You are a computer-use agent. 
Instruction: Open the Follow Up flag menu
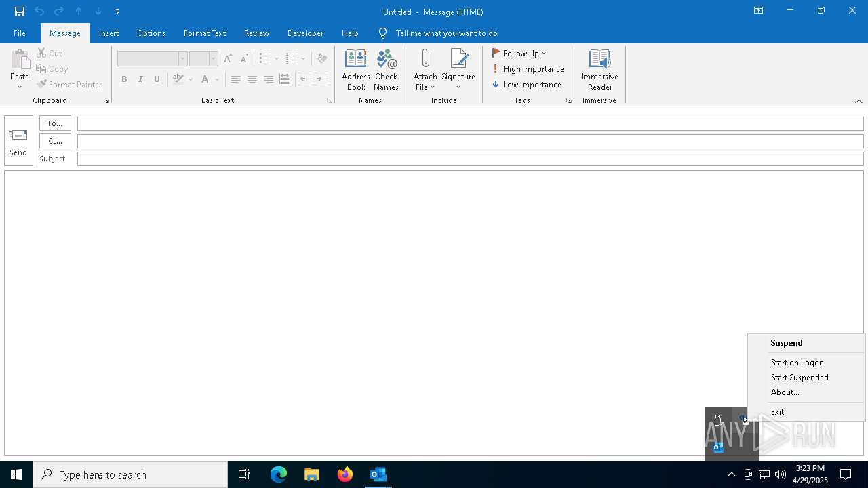pyautogui.click(x=519, y=53)
